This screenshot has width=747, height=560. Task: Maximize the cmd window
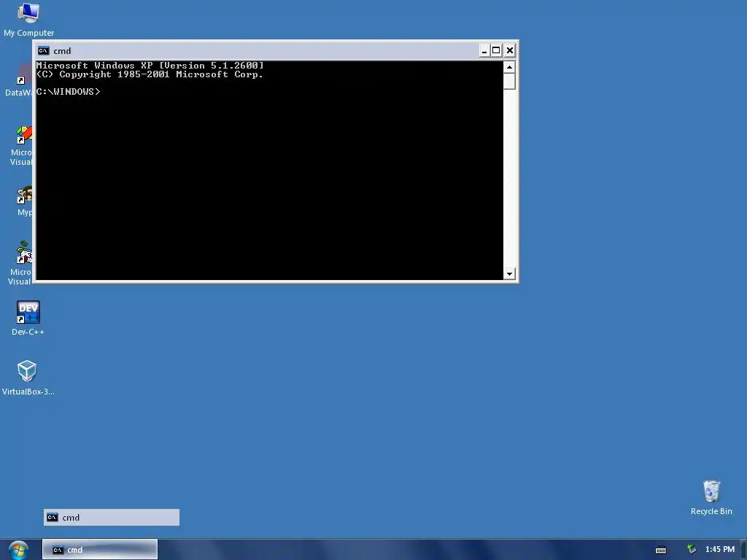496,50
